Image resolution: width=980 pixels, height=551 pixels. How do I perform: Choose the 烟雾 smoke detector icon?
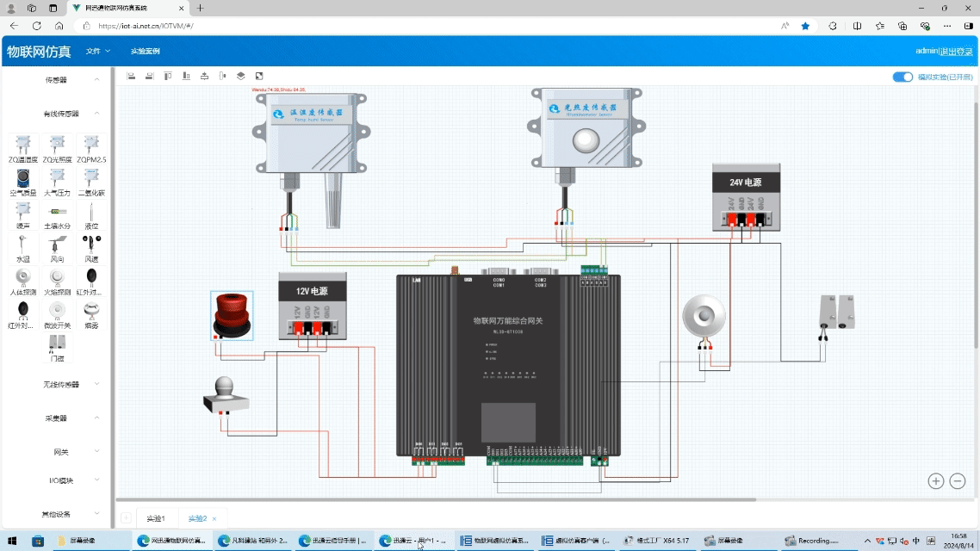click(x=91, y=312)
